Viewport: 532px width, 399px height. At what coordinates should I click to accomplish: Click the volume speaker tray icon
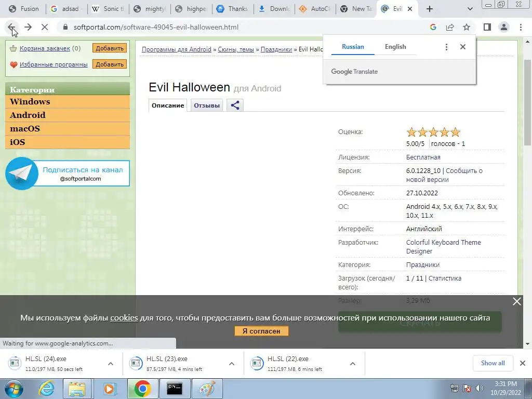480,388
